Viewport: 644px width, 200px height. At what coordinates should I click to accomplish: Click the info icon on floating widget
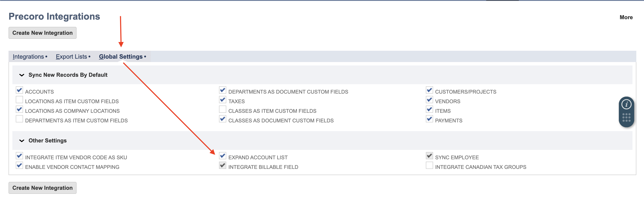pos(626,104)
